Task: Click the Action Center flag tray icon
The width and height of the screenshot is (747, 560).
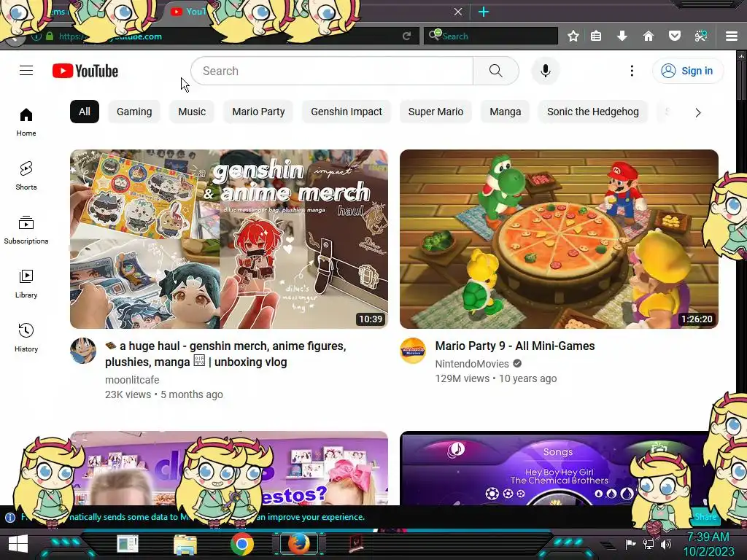Action: coord(631,544)
